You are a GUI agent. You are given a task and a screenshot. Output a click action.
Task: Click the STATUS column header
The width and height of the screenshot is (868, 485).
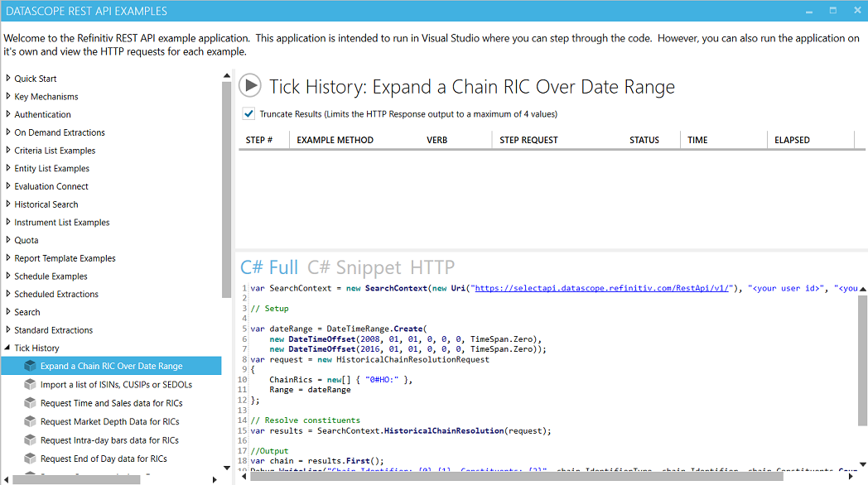coord(644,140)
